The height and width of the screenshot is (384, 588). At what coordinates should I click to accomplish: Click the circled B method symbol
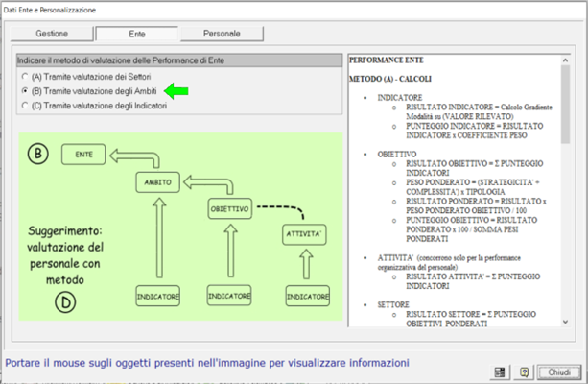pyautogui.click(x=38, y=153)
